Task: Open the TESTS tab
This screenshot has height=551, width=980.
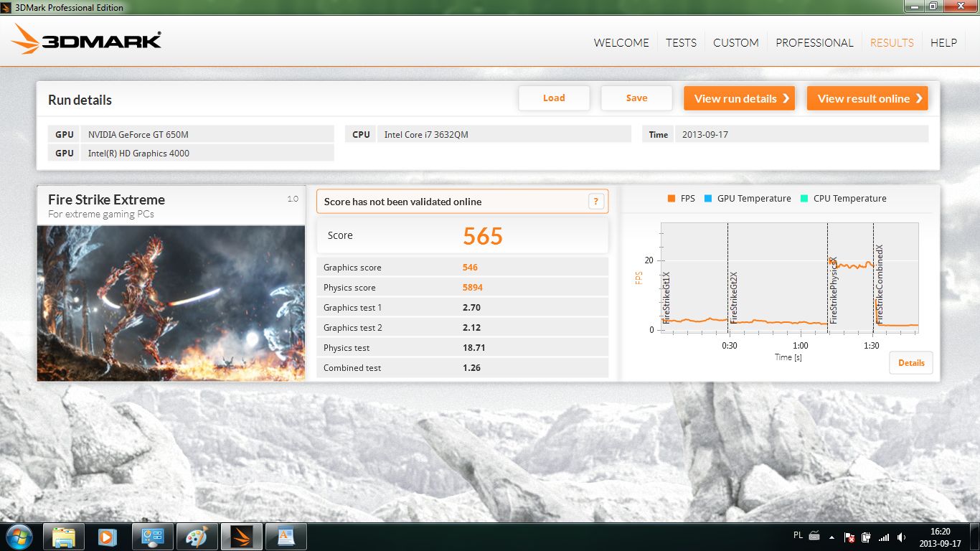Action: [x=681, y=42]
